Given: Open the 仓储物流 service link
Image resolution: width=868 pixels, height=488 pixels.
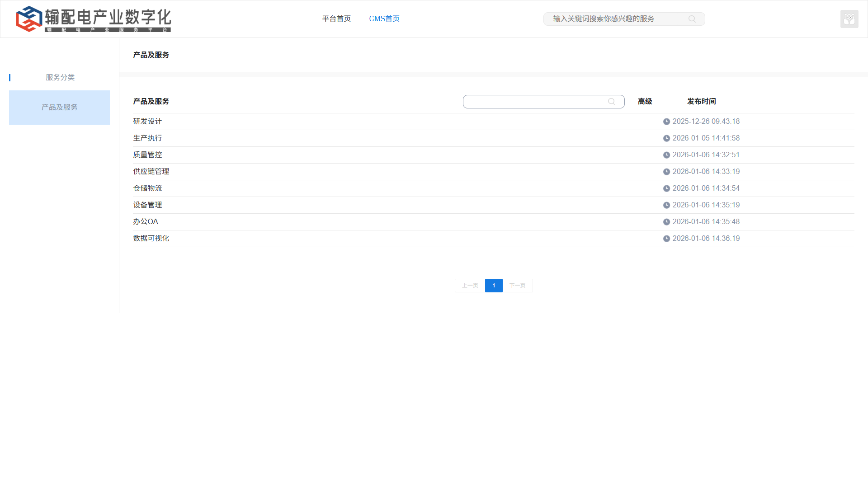Looking at the screenshot, I should click(x=147, y=188).
